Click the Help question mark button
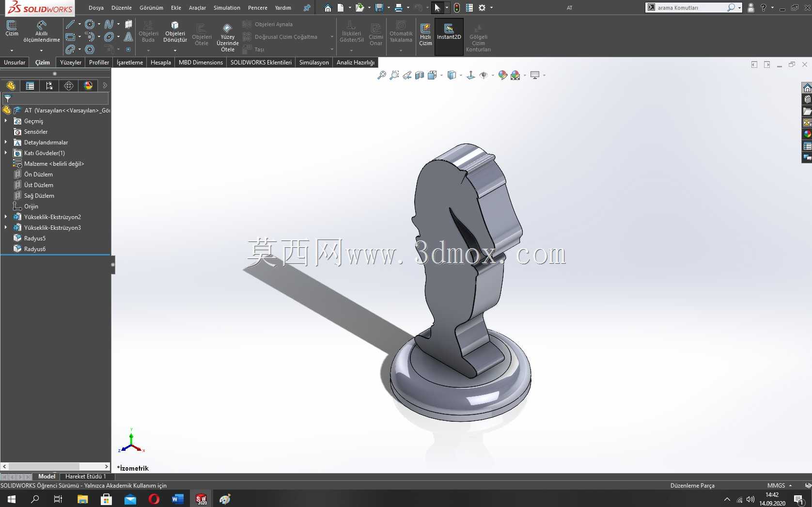The width and height of the screenshot is (812, 507). coord(763,8)
